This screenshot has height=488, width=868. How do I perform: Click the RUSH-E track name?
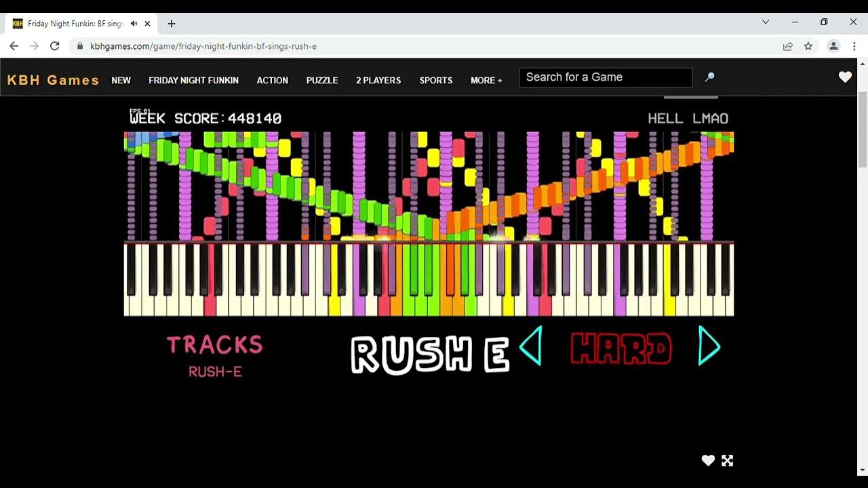[x=215, y=371]
